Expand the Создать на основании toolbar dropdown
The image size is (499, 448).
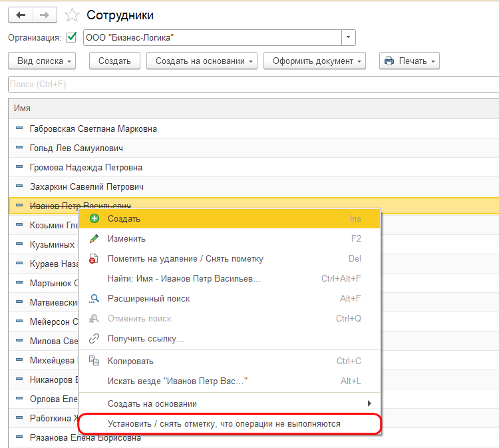pyautogui.click(x=202, y=61)
